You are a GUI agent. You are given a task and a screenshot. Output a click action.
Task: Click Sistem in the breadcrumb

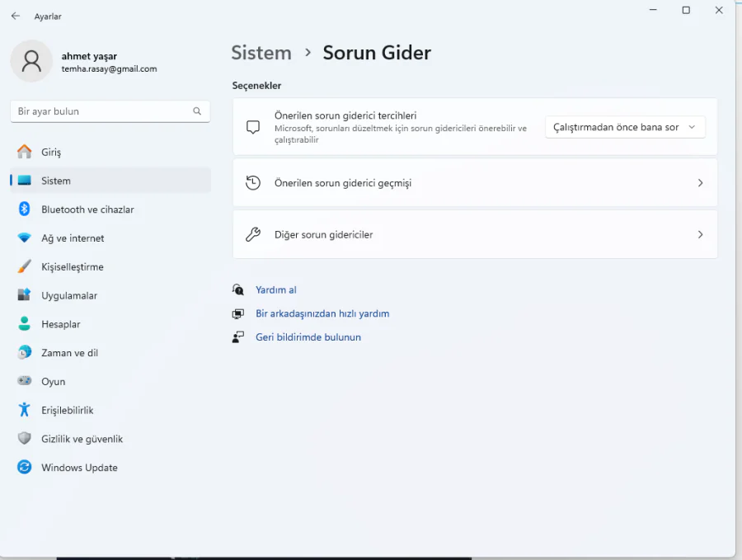pyautogui.click(x=261, y=53)
